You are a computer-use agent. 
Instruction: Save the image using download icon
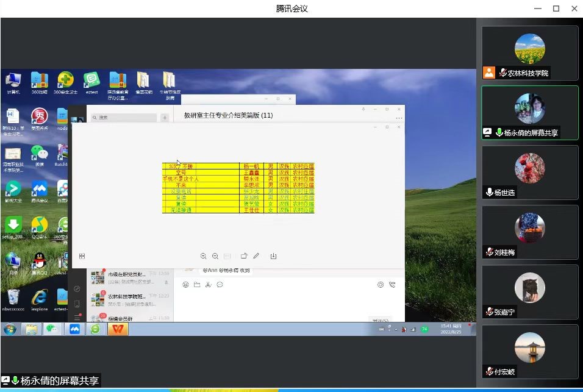(273, 256)
